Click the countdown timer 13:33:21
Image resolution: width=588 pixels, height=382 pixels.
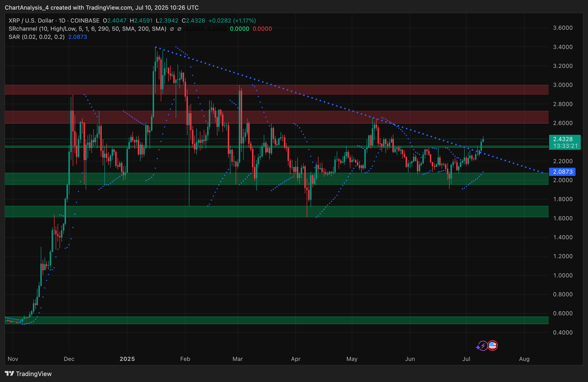[565, 146]
